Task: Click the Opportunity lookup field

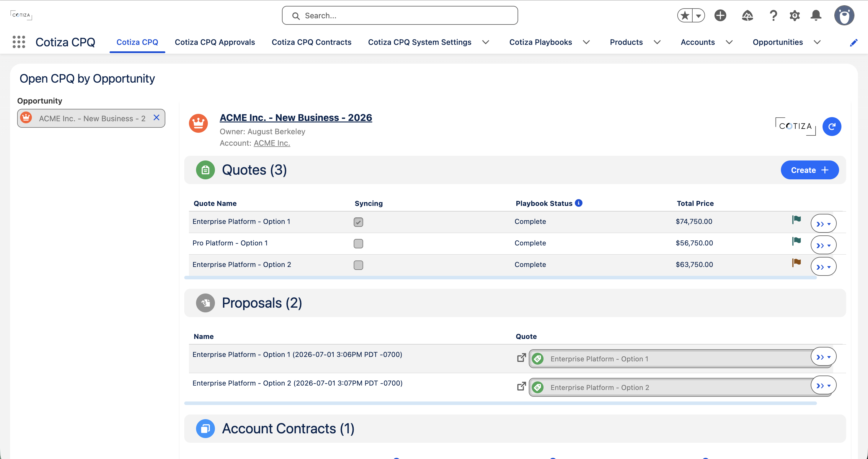Action: click(91, 118)
